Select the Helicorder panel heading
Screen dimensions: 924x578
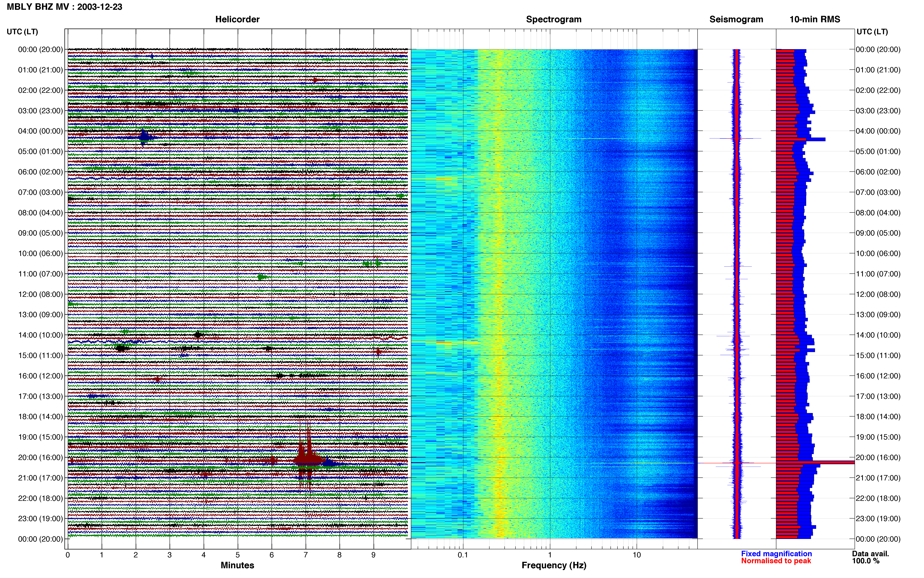tap(237, 20)
